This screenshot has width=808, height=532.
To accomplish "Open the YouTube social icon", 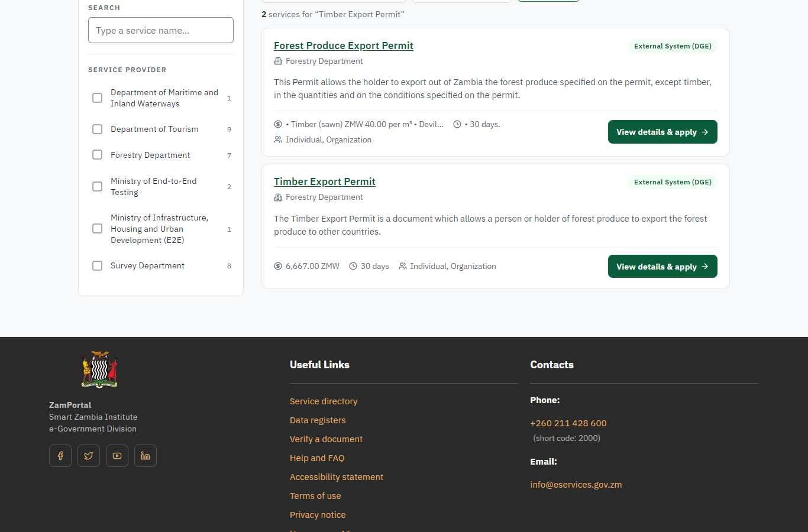I will (117, 456).
